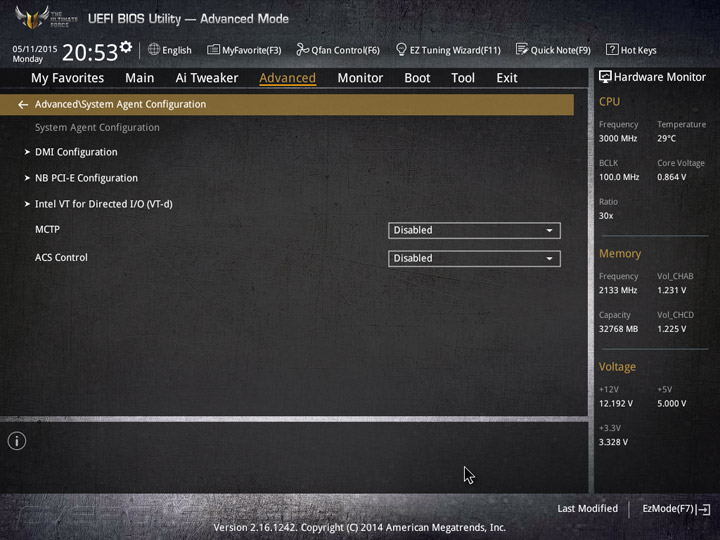
Task: Switch to the Main tab
Action: pos(140,78)
